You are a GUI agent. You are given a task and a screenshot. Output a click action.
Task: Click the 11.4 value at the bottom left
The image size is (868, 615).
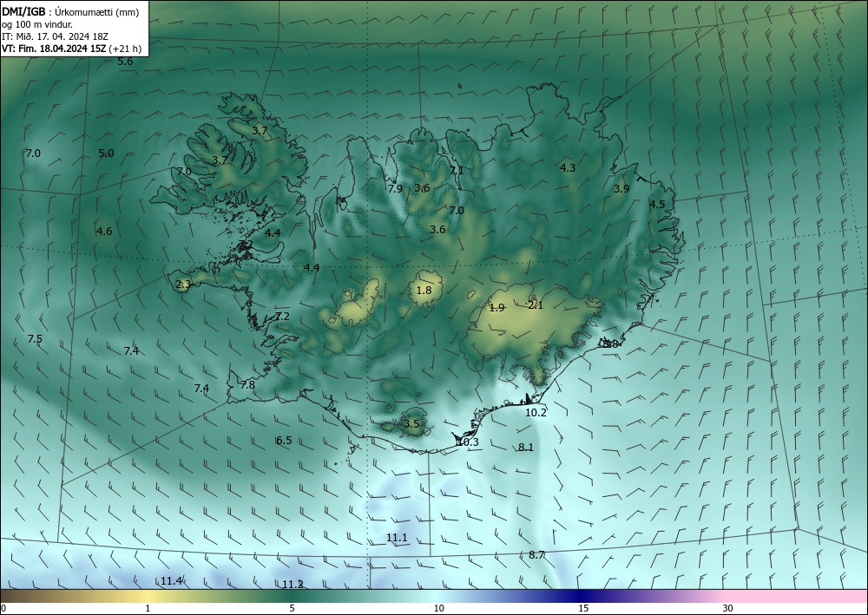(172, 580)
